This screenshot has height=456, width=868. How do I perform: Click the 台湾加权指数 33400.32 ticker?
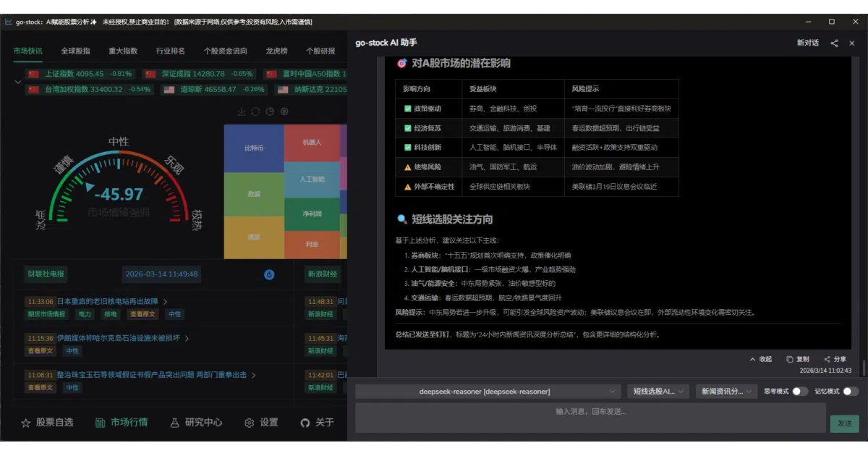tap(89, 90)
